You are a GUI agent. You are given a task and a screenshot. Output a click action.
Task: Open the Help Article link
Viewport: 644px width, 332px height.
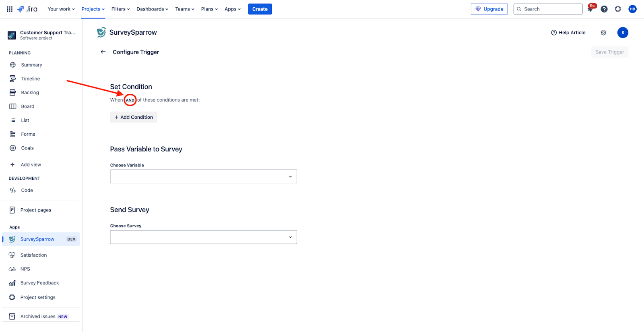(x=568, y=33)
